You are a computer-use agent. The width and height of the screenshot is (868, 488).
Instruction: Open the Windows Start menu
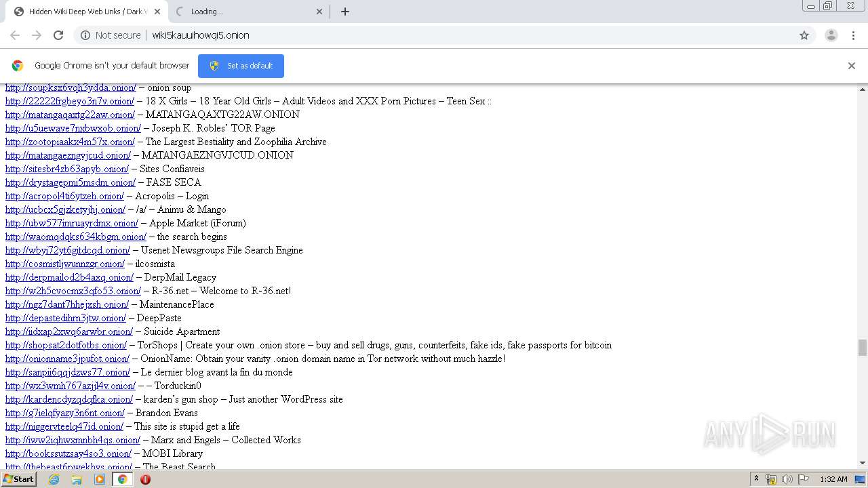click(18, 479)
